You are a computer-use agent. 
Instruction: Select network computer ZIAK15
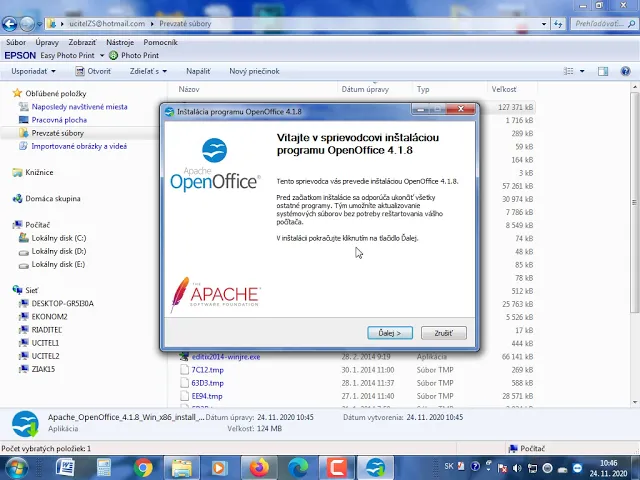click(43, 369)
